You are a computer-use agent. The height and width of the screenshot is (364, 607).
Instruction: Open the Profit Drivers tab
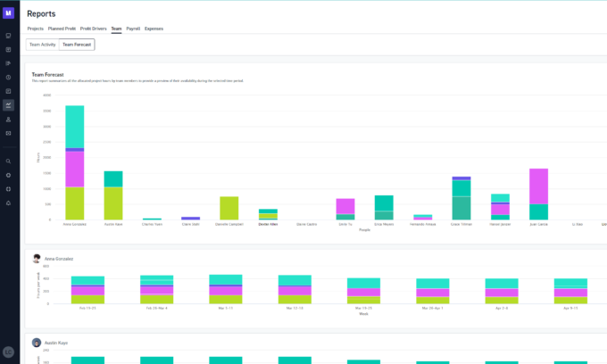point(94,29)
